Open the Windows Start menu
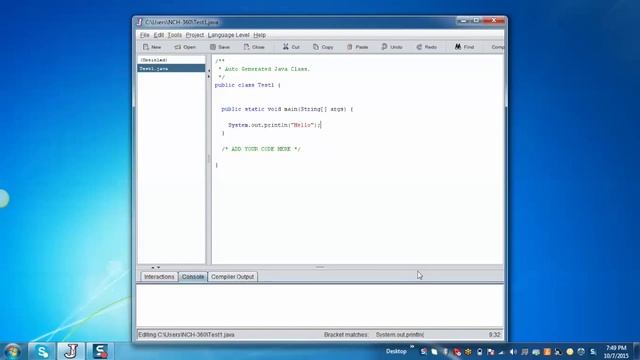This screenshot has height=360, width=640. pos(12,351)
